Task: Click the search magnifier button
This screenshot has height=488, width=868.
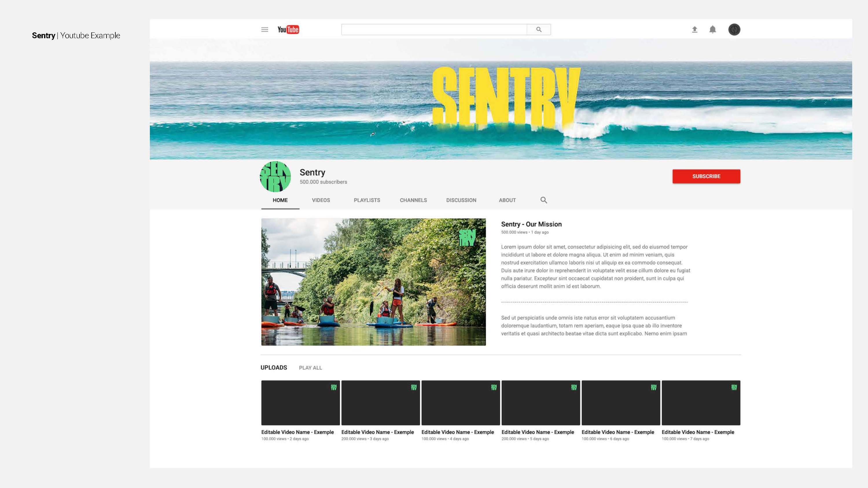Action: click(539, 30)
